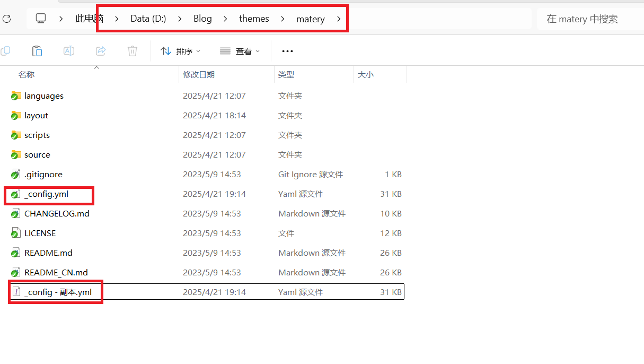Select the _config.yml file
This screenshot has width=644, height=364.
tap(46, 194)
